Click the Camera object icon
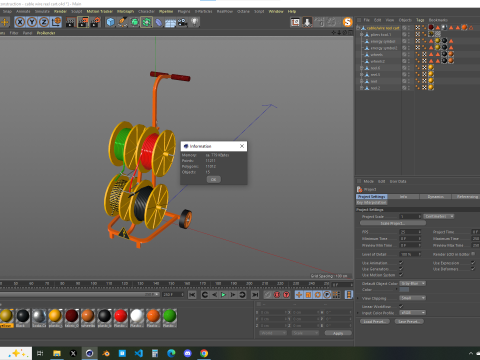The height and width of the screenshot is (360, 480). coord(182,22)
